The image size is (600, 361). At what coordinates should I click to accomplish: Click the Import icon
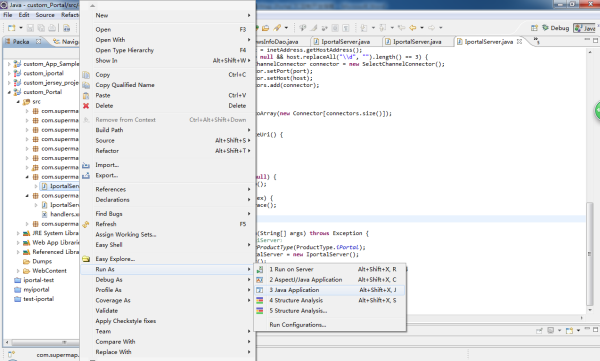86,165
